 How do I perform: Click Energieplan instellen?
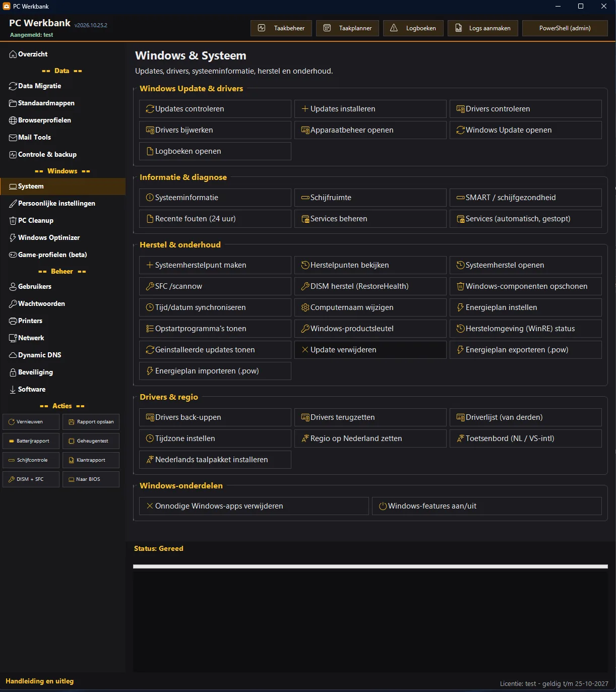[526, 307]
